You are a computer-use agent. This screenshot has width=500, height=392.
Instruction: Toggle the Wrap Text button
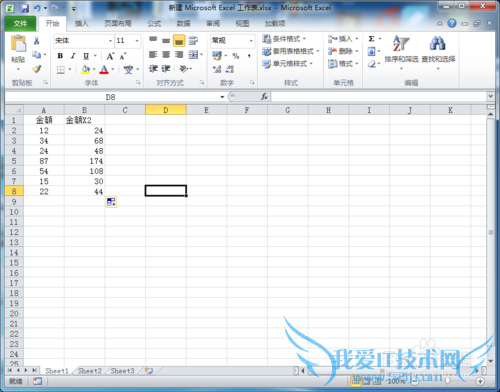tap(193, 40)
